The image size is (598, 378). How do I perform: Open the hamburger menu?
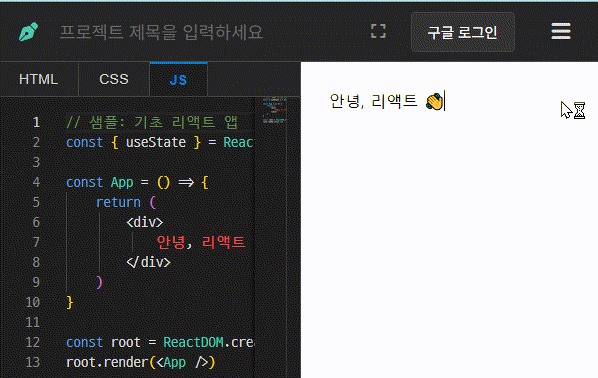click(561, 31)
